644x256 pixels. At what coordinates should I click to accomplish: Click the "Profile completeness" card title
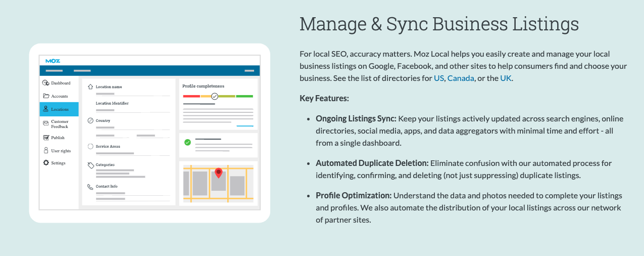click(x=203, y=86)
